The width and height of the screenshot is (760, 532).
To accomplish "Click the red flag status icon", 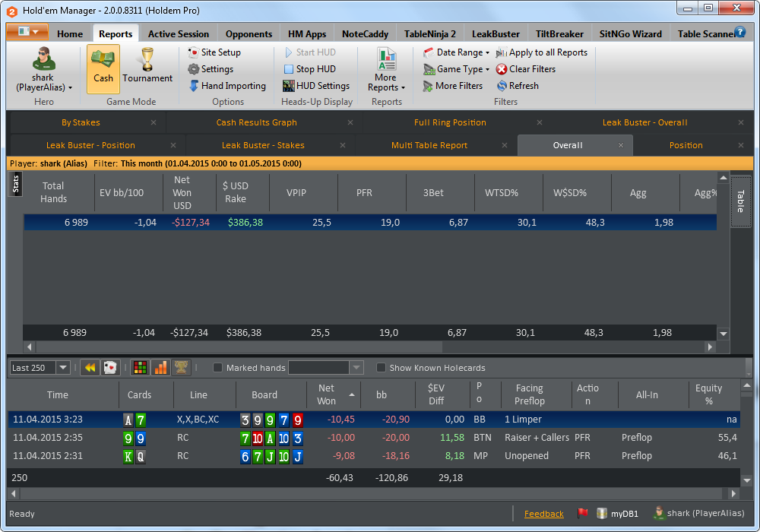I will click(x=583, y=513).
